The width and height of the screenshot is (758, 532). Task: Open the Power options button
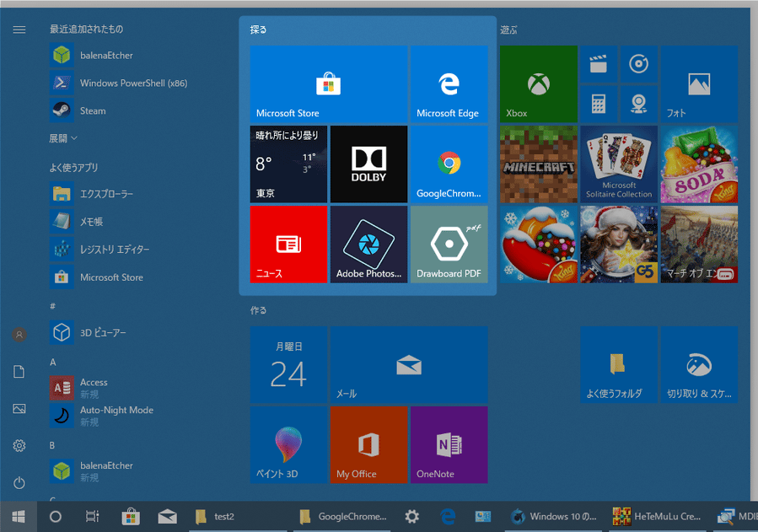click(x=19, y=483)
